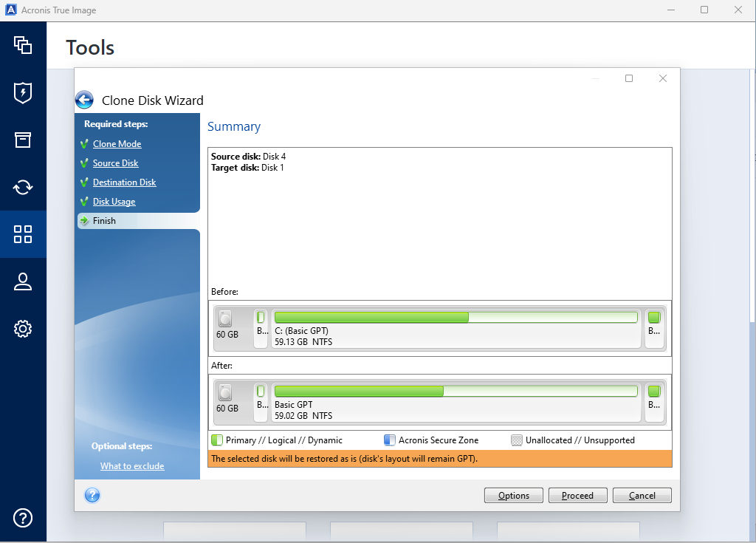Go back to the Destination Disk step

pos(124,182)
